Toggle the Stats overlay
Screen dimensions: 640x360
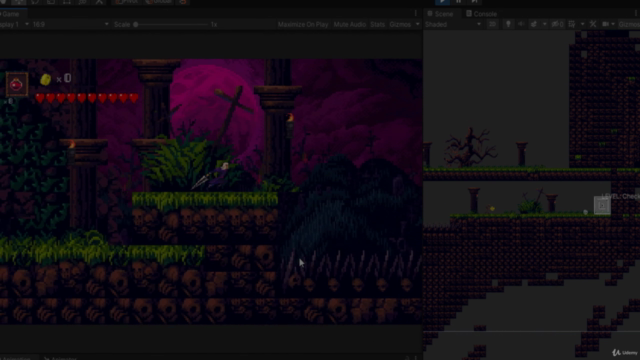tap(378, 24)
